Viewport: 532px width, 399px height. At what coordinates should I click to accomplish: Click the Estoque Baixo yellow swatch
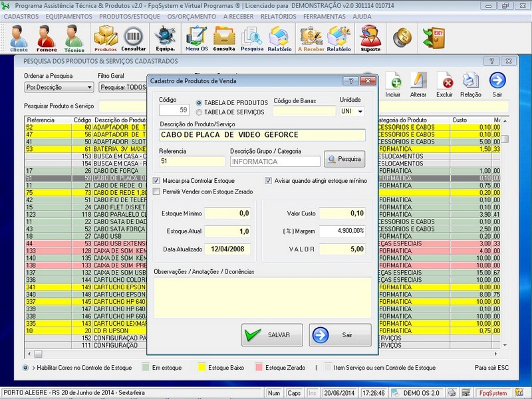click(202, 368)
